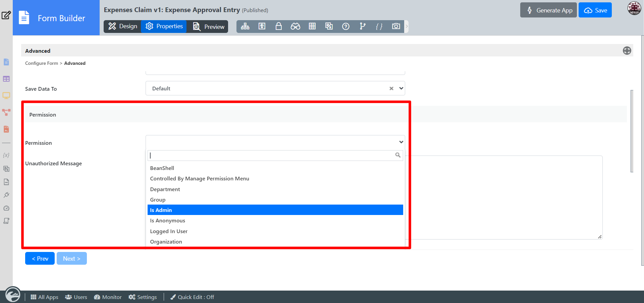Click the table grid icon in toolbar

pos(312,26)
